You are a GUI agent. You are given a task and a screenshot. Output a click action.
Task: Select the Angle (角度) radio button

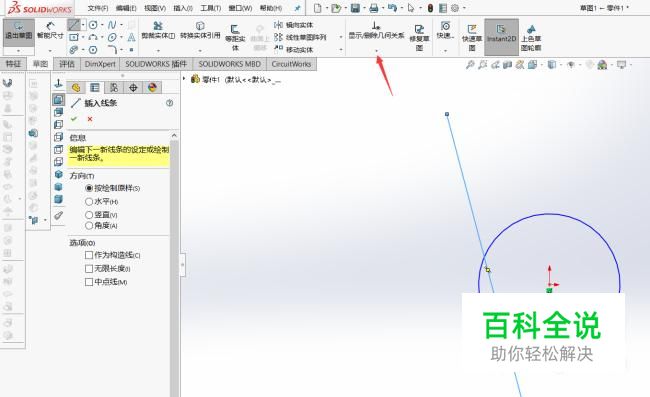point(89,225)
